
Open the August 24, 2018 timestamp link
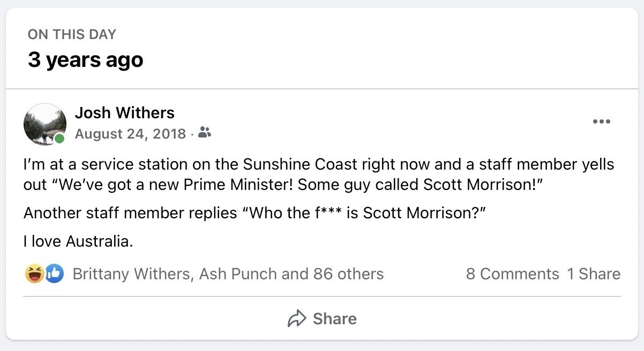[130, 133]
